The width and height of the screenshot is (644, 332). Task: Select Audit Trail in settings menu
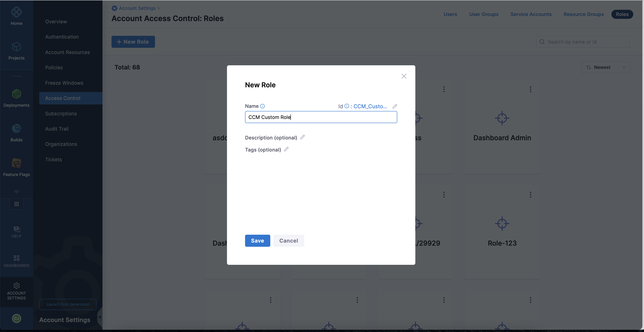pyautogui.click(x=57, y=129)
